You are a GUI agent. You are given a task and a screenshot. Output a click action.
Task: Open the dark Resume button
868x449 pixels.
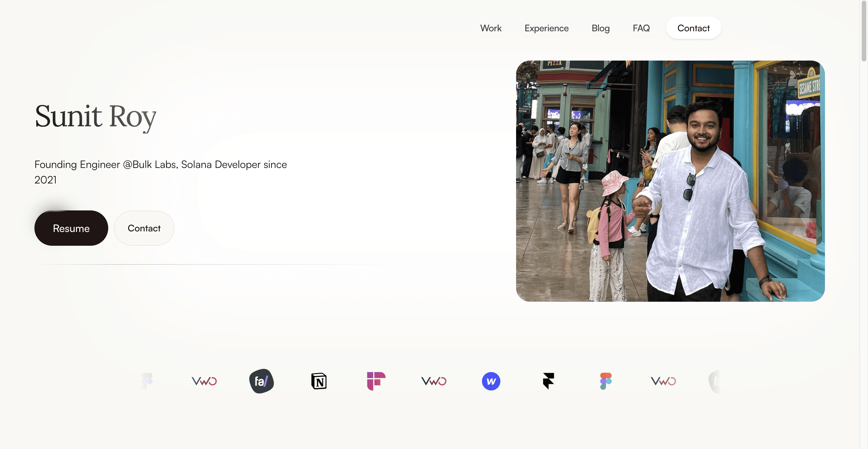pyautogui.click(x=71, y=228)
